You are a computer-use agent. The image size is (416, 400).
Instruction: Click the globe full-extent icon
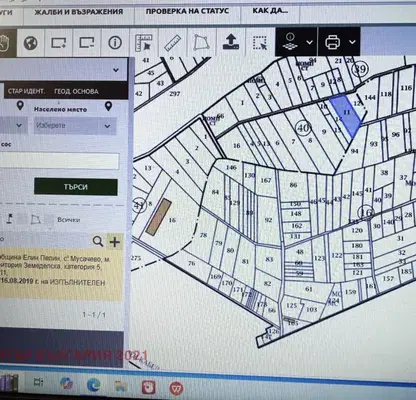pos(30,43)
